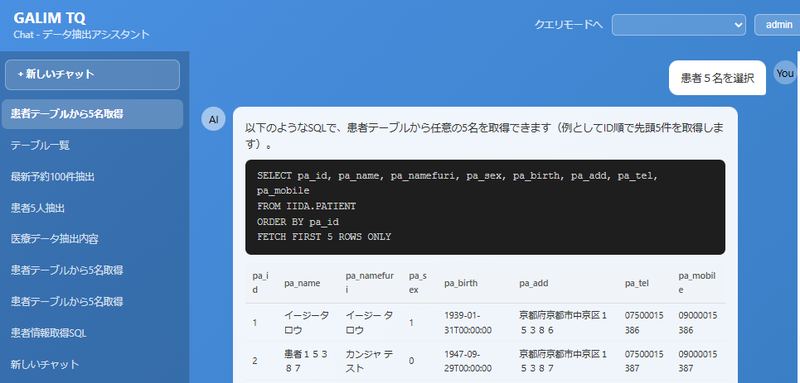This screenshot has height=383, width=800.
Task: Open the 最新予約100件抽出 chat
Action: tap(92, 177)
